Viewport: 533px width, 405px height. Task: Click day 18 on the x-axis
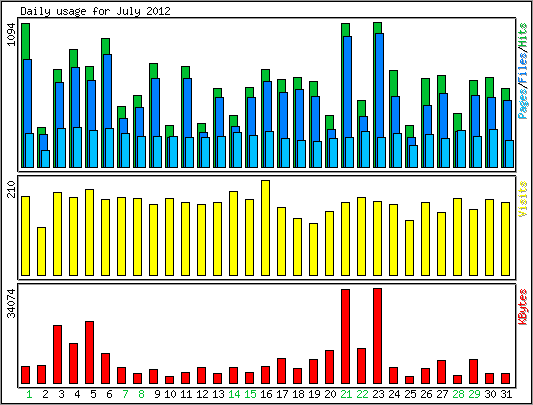[298, 394]
